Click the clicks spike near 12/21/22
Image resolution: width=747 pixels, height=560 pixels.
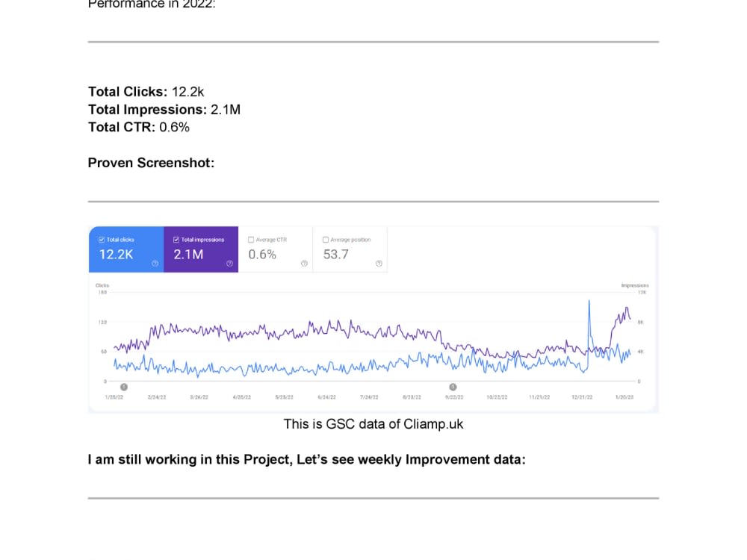pyautogui.click(x=589, y=302)
